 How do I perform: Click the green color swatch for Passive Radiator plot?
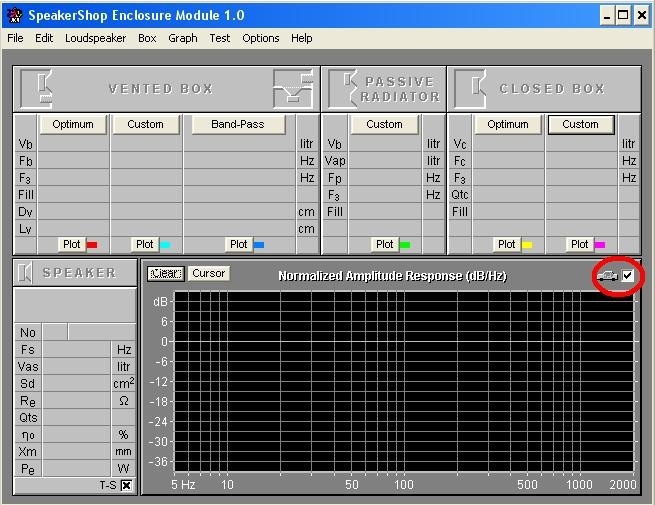point(405,245)
